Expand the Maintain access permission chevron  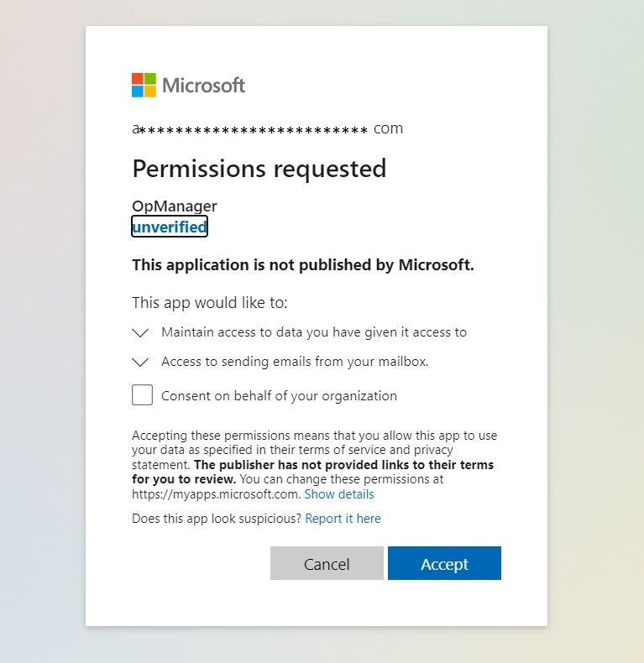click(141, 332)
